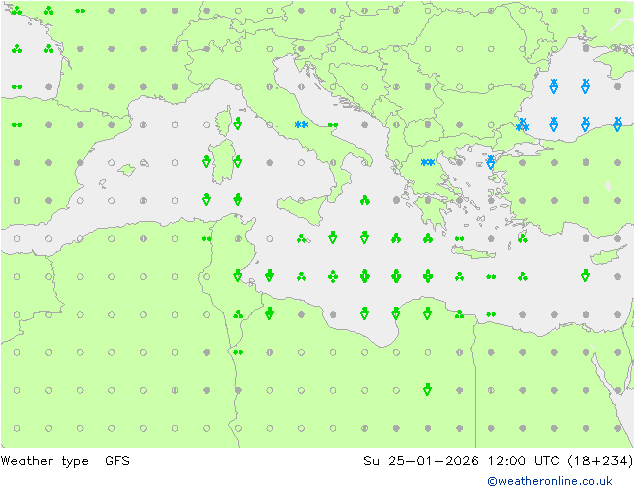Viewport: 634px width, 490px height.
Task: Click the green shower symbol in the Ionian Sea
Action: [365, 200]
